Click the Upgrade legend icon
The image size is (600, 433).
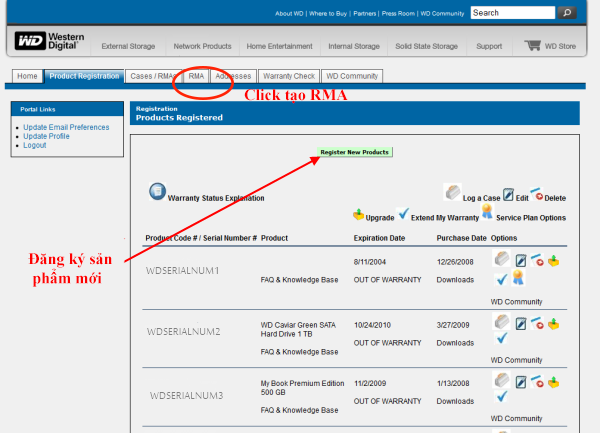click(358, 215)
